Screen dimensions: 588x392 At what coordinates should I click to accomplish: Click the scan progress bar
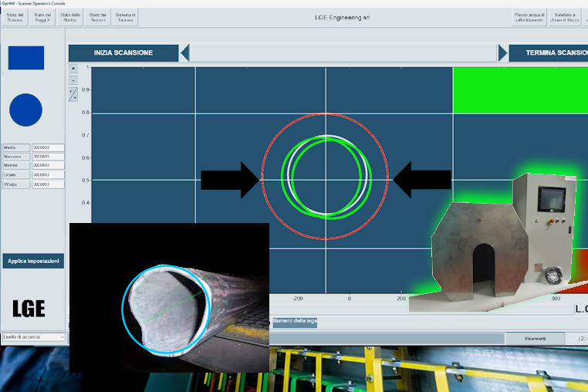pyautogui.click(x=343, y=52)
